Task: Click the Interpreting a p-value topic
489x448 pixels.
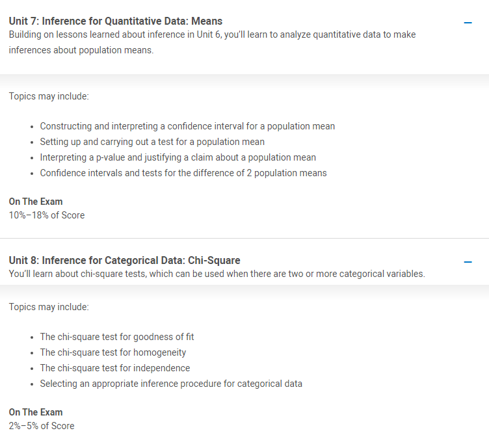Action: tap(178, 157)
